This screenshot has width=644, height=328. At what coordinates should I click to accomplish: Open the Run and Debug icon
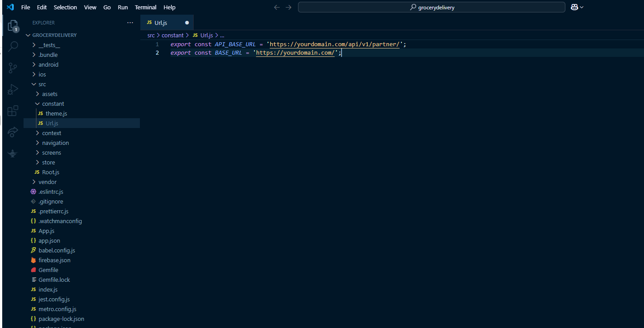point(13,89)
